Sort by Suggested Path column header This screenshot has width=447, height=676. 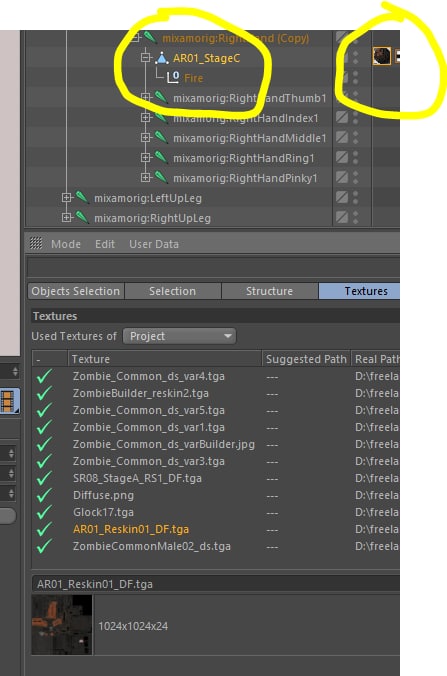click(306, 359)
